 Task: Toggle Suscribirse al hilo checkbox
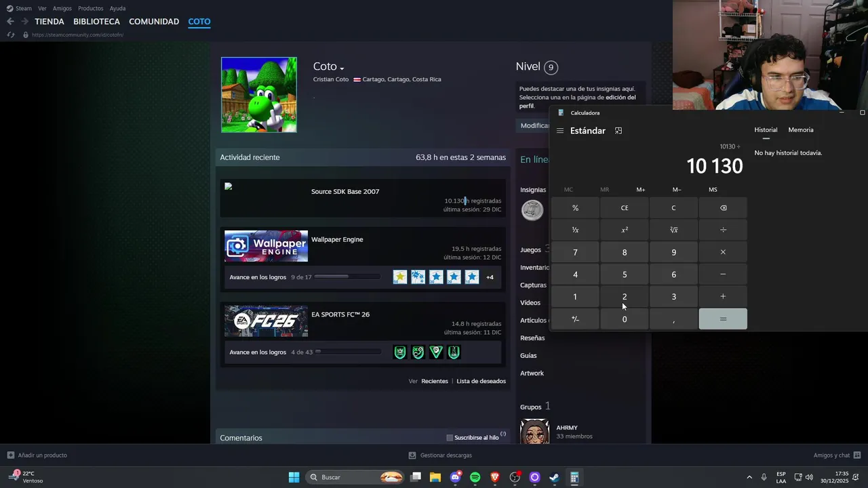coord(450,438)
